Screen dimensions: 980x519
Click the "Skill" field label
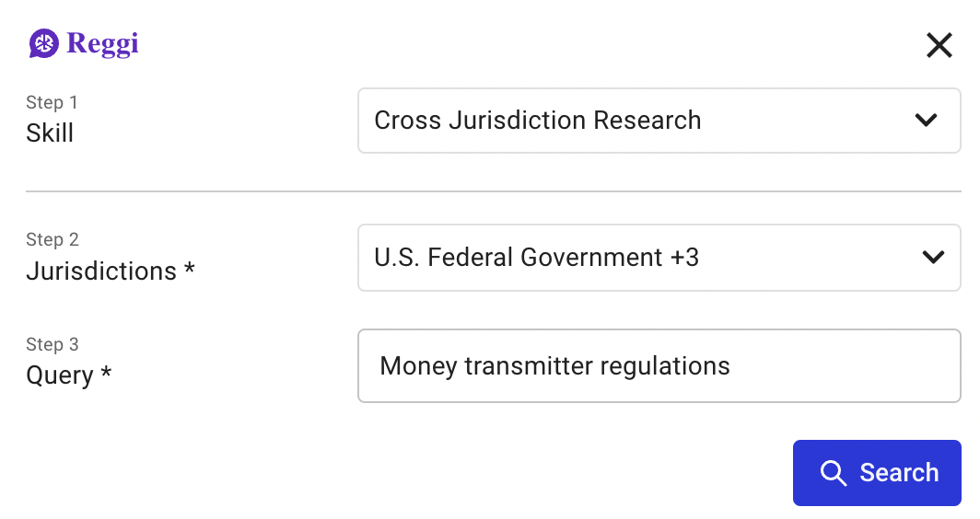point(50,133)
